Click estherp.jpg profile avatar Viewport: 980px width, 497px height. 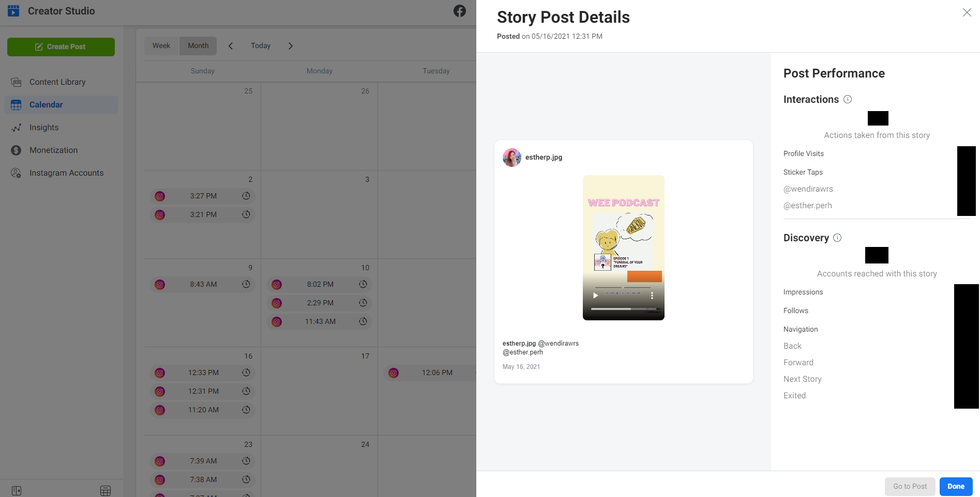click(512, 158)
